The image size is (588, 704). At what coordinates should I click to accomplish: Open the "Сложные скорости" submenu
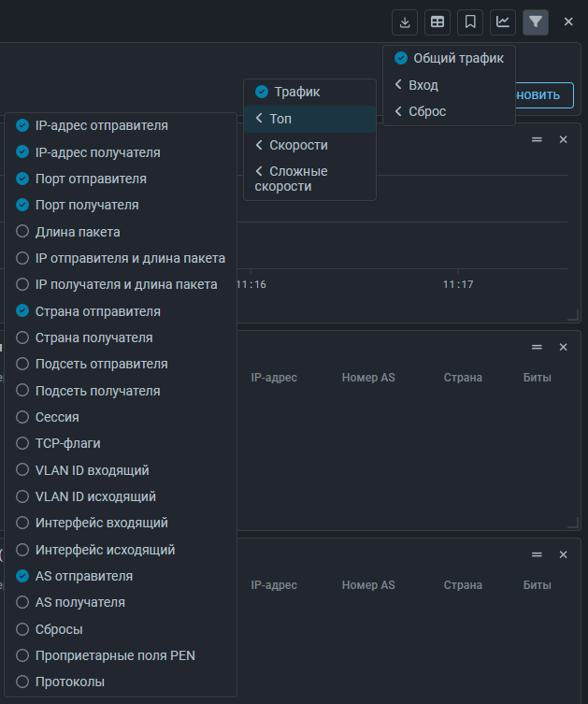[297, 179]
